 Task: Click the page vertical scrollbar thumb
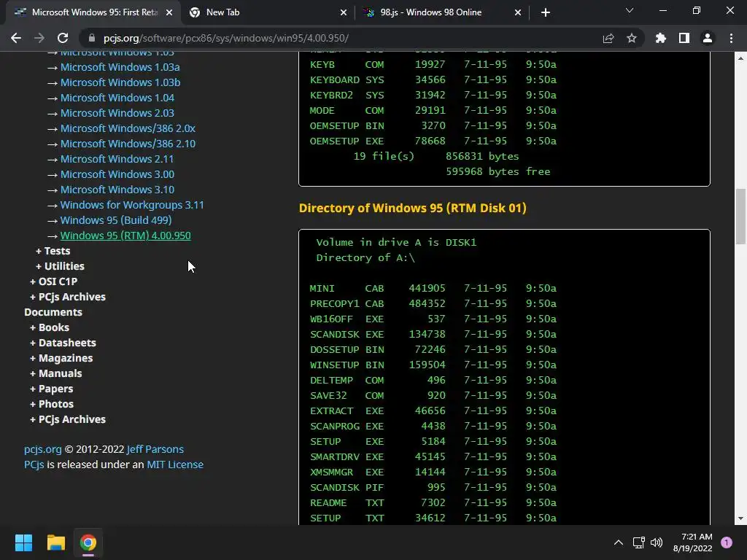point(740,217)
